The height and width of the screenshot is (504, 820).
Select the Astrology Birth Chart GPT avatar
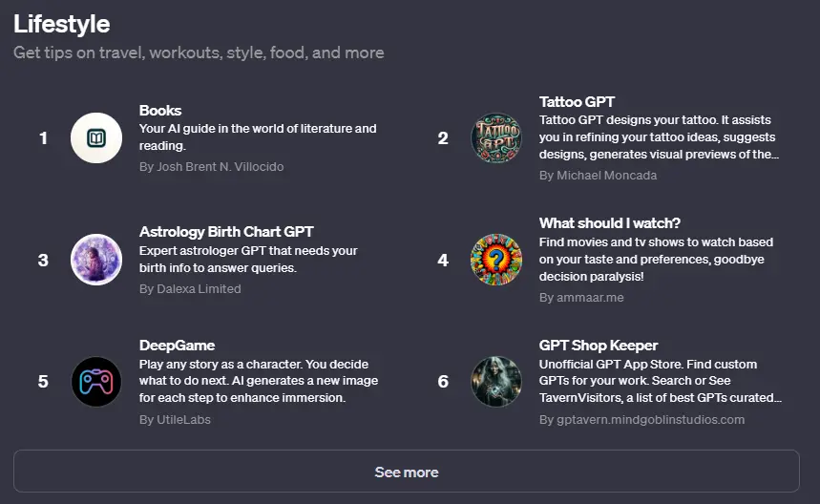[x=96, y=260]
